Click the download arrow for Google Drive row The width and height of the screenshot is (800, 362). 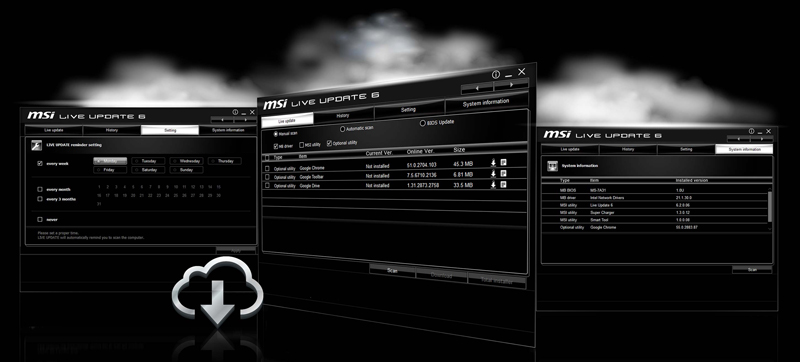[x=493, y=185]
